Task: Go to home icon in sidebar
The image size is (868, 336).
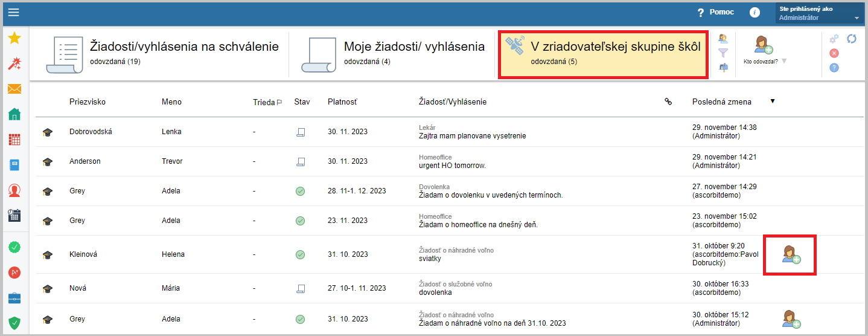Action: coord(14,114)
